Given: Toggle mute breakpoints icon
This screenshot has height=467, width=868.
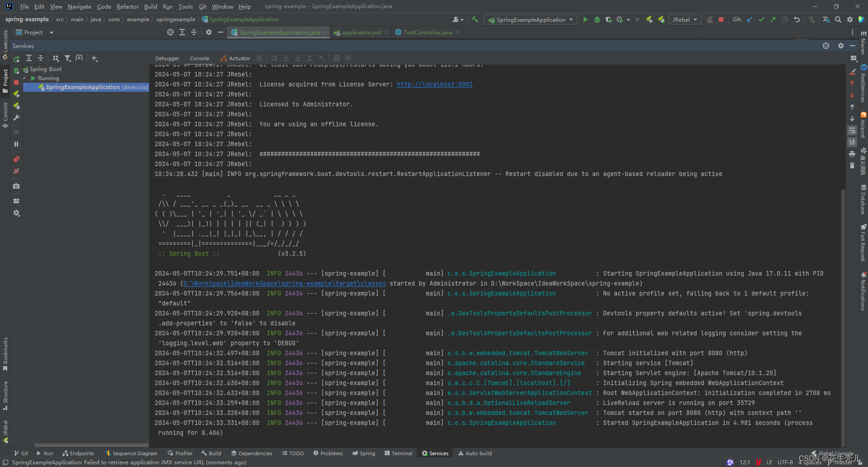Looking at the screenshot, I should (x=16, y=171).
